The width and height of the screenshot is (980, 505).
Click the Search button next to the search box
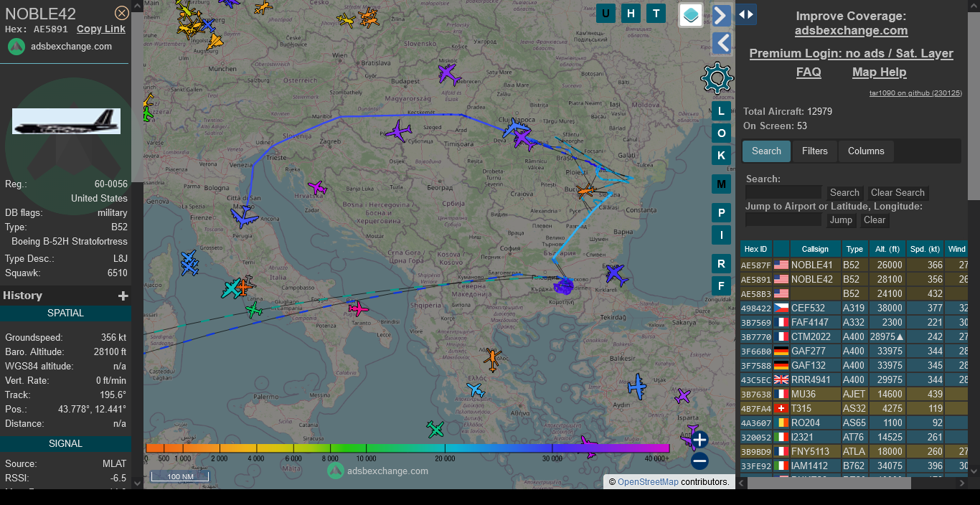[844, 193]
